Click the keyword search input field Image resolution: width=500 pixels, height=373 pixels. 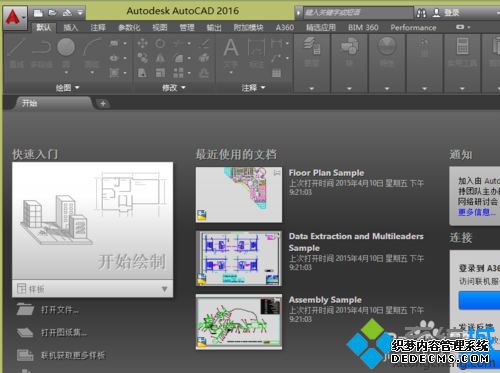[358, 13]
